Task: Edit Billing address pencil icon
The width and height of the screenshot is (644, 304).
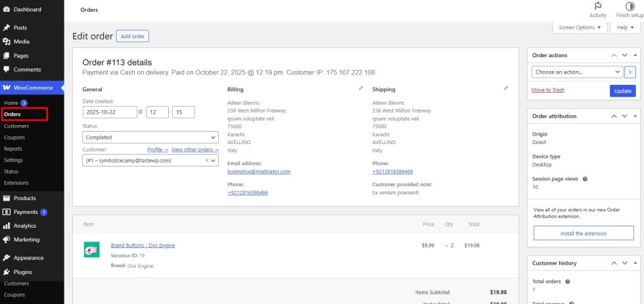Action: coord(360,88)
